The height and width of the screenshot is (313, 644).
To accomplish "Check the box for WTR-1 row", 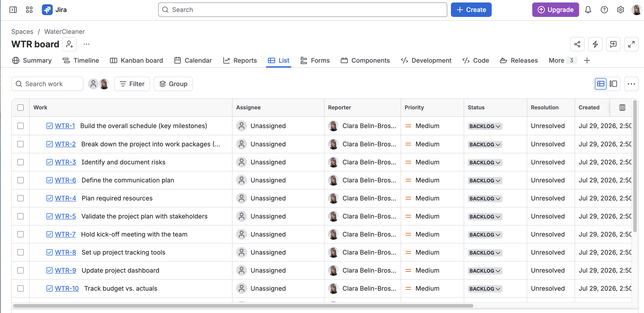I will click(x=21, y=126).
